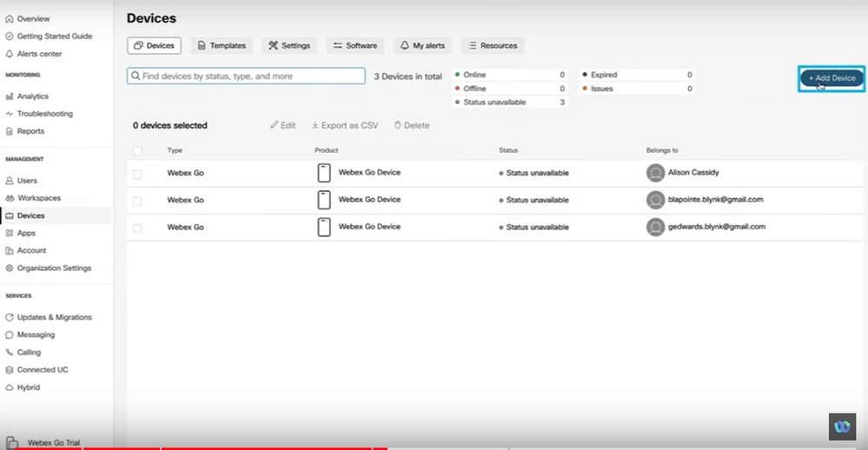868x450 pixels.
Task: Click the name Alison Cassidy
Action: pyautogui.click(x=693, y=172)
